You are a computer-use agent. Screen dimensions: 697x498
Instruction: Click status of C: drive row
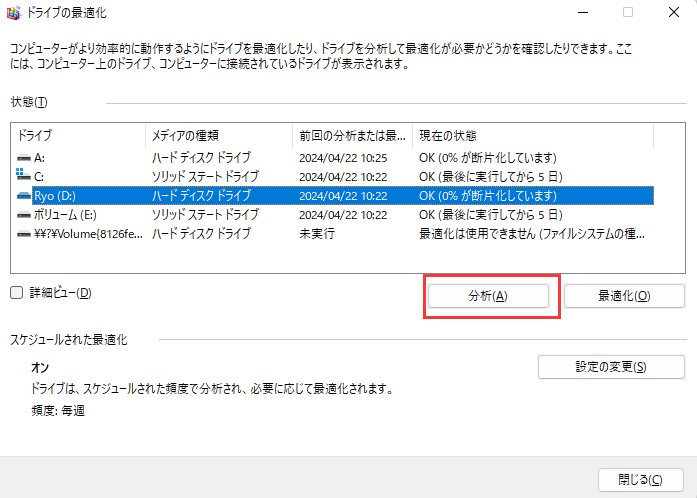pyautogui.click(x=491, y=177)
